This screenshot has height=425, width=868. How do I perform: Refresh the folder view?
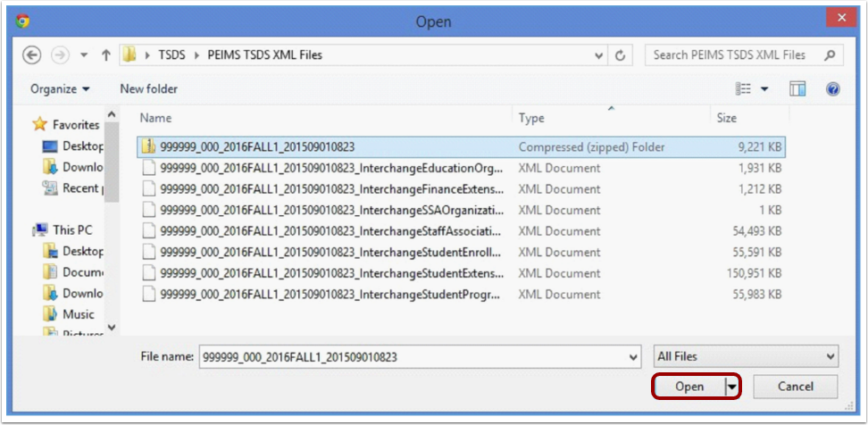(x=621, y=55)
